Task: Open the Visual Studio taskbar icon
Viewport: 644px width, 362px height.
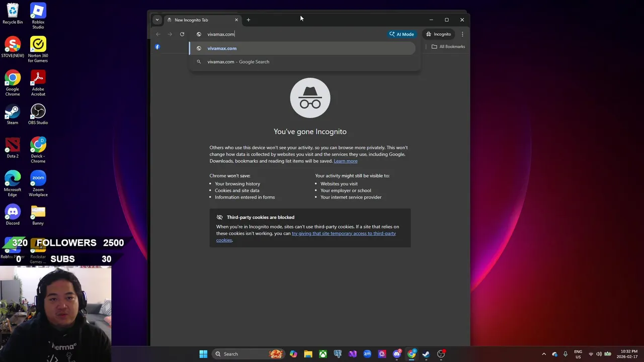Action: [x=353, y=354]
